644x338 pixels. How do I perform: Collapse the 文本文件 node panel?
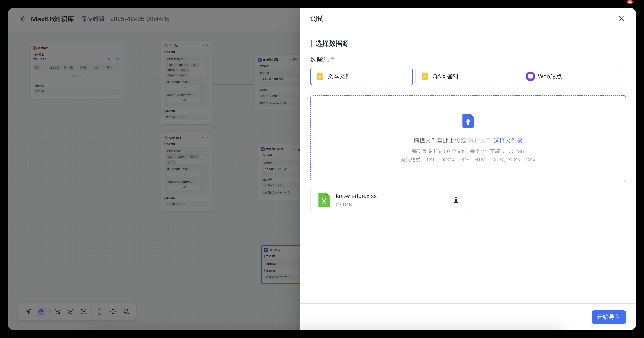coord(203,45)
